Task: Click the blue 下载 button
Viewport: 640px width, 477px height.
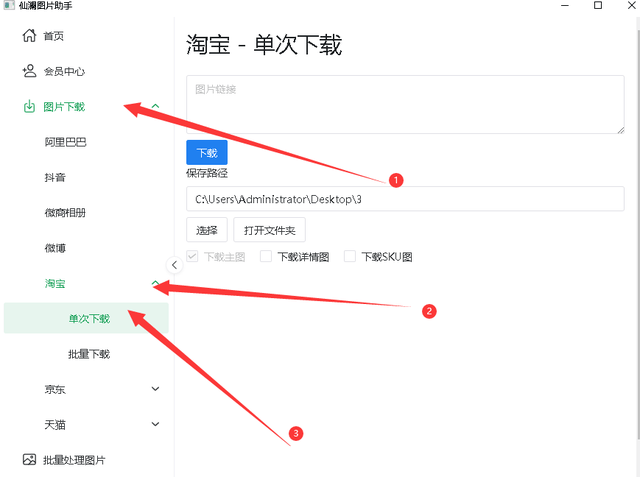Action: [x=207, y=153]
